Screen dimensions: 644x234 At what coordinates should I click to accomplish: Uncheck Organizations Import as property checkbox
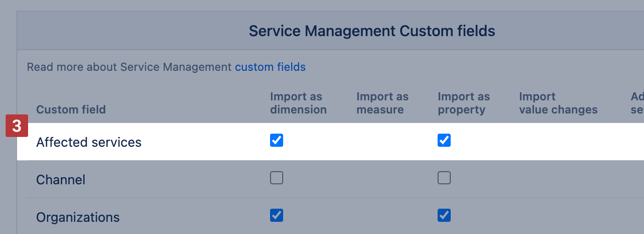(444, 215)
